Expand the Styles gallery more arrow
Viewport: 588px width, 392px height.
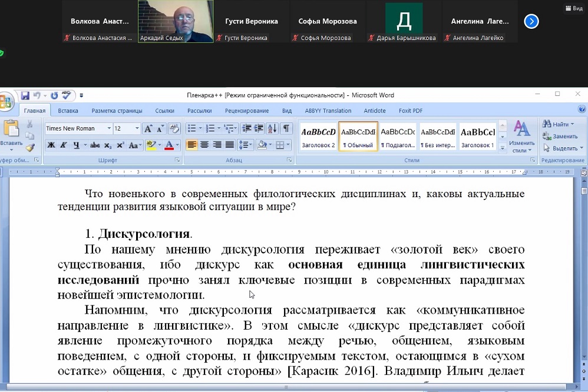pos(503,148)
